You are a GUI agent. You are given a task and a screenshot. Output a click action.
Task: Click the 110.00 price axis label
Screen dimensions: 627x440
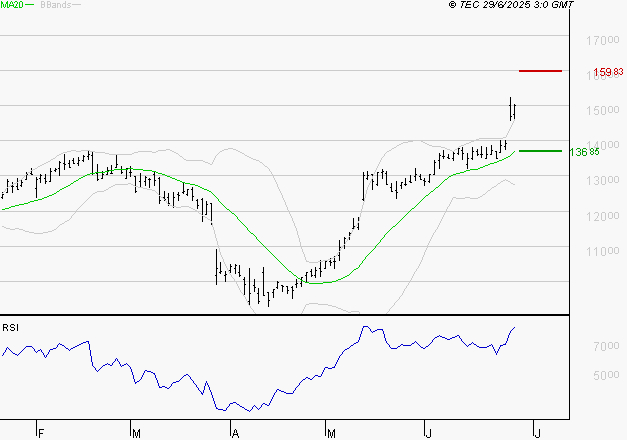[x=603, y=252]
